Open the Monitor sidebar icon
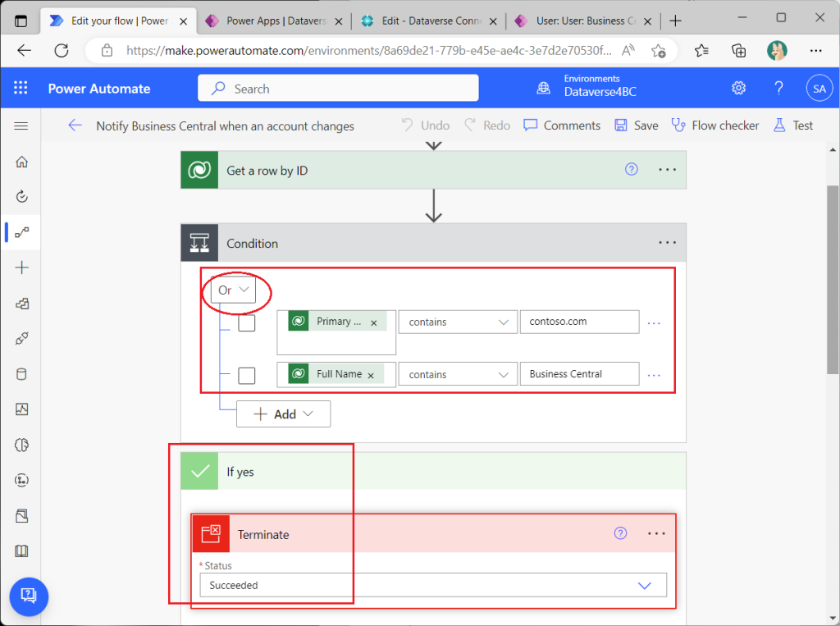 tap(21, 409)
